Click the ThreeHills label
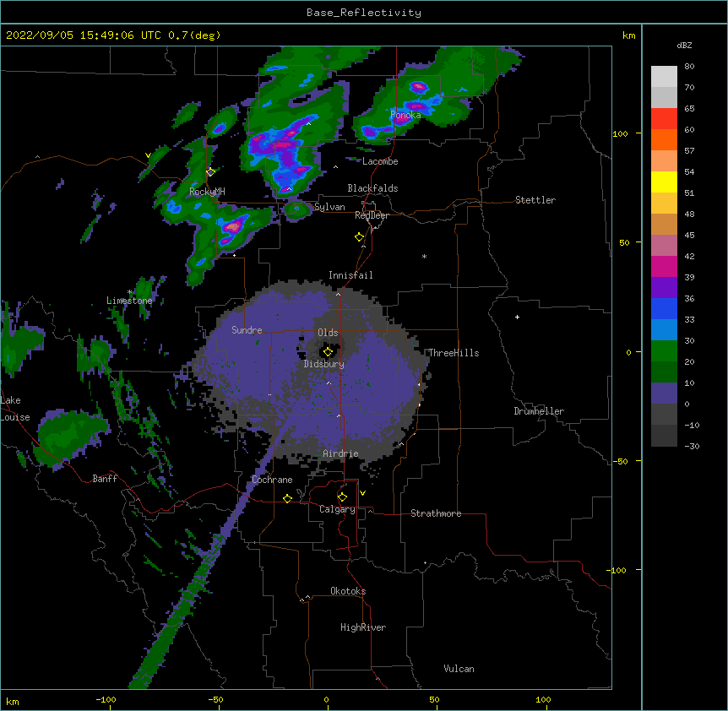 tap(454, 353)
